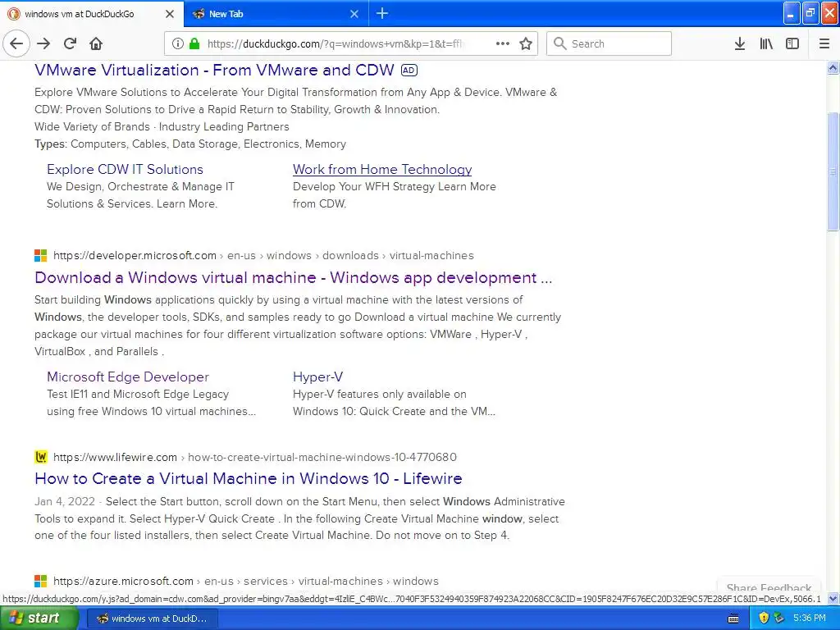This screenshot has width=840, height=630.
Task: Reload the current page
Action: click(71, 43)
